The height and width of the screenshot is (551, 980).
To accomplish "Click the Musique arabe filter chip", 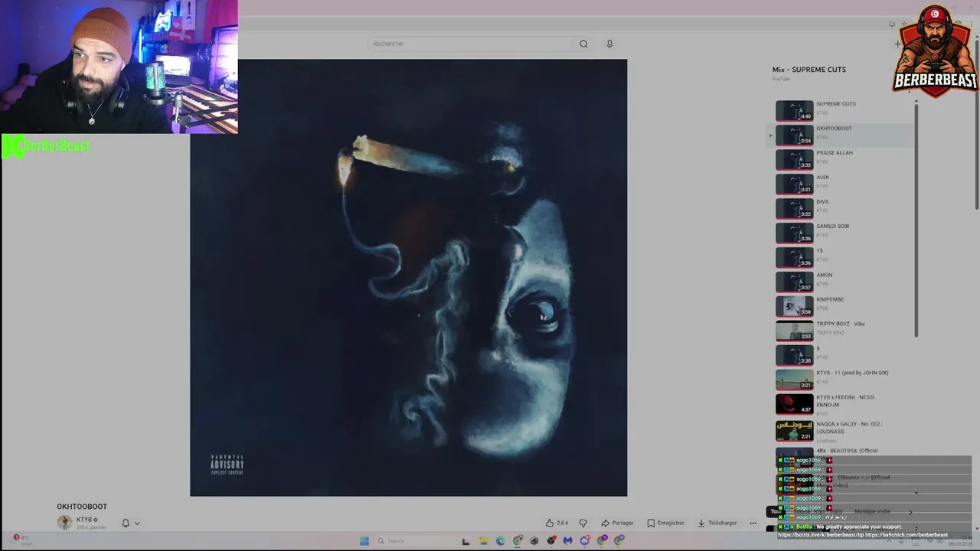I will click(872, 511).
